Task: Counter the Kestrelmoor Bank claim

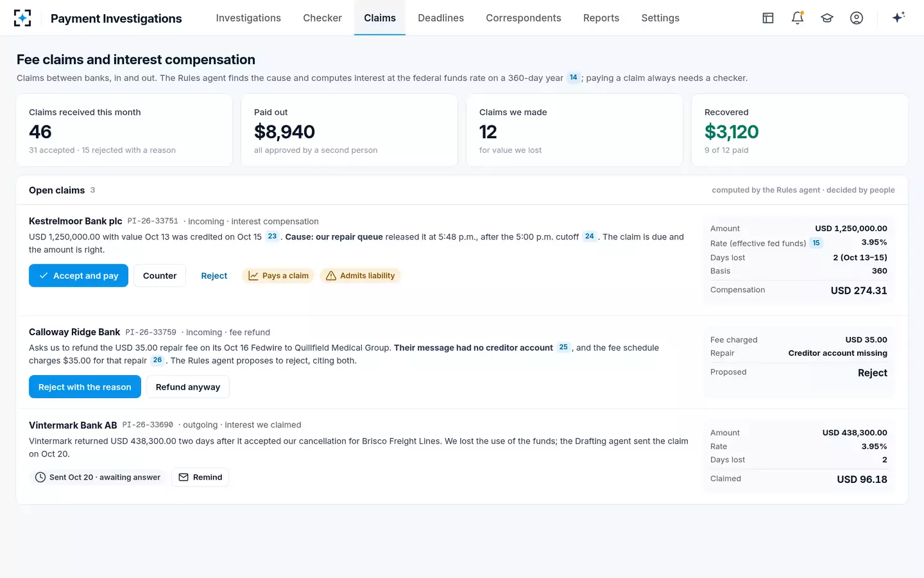Action: 160,276
